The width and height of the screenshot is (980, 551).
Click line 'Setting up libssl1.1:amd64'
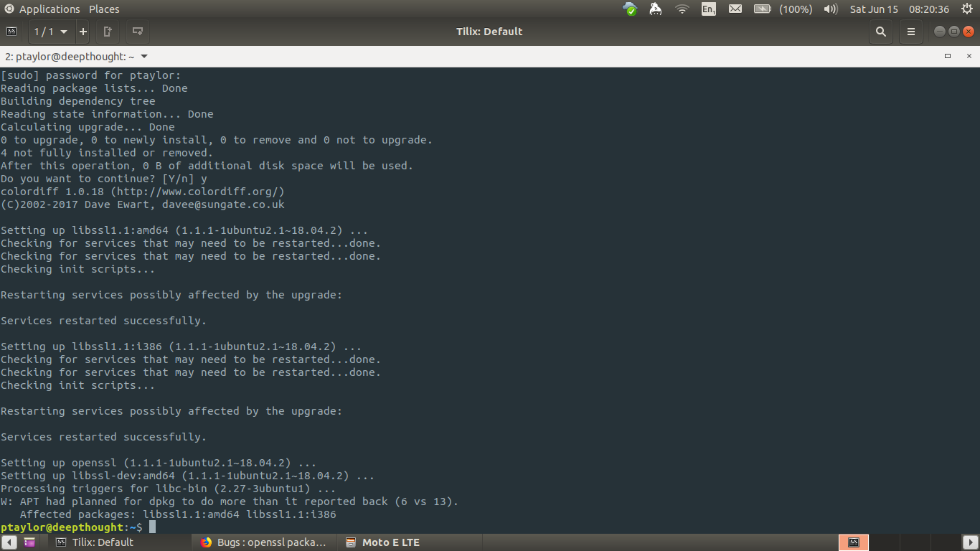(184, 230)
